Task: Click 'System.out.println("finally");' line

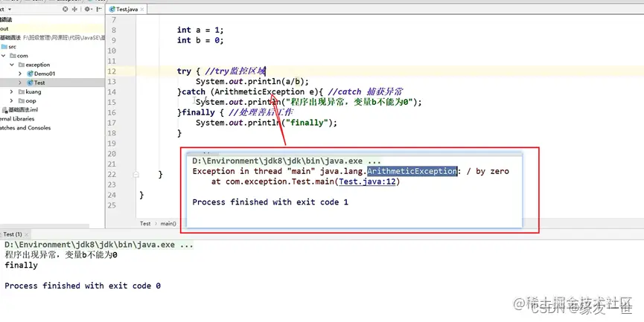Action: pos(266,123)
